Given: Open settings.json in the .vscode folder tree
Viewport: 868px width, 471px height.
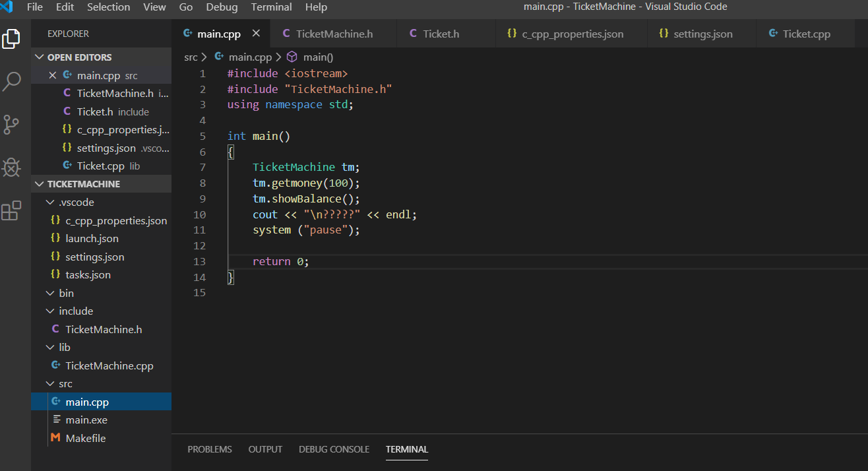Looking at the screenshot, I should (x=101, y=257).
